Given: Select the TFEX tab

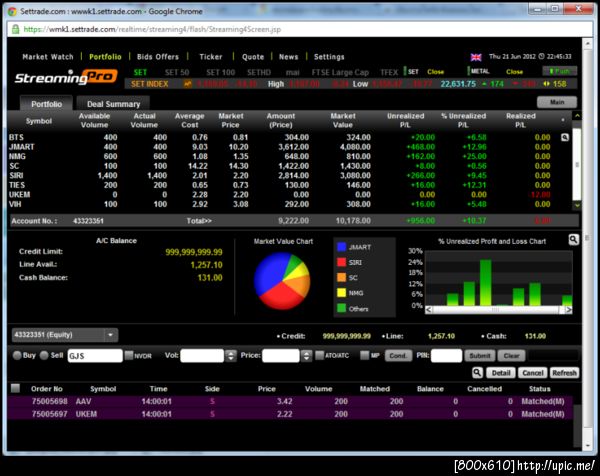Looking at the screenshot, I should (x=389, y=72).
